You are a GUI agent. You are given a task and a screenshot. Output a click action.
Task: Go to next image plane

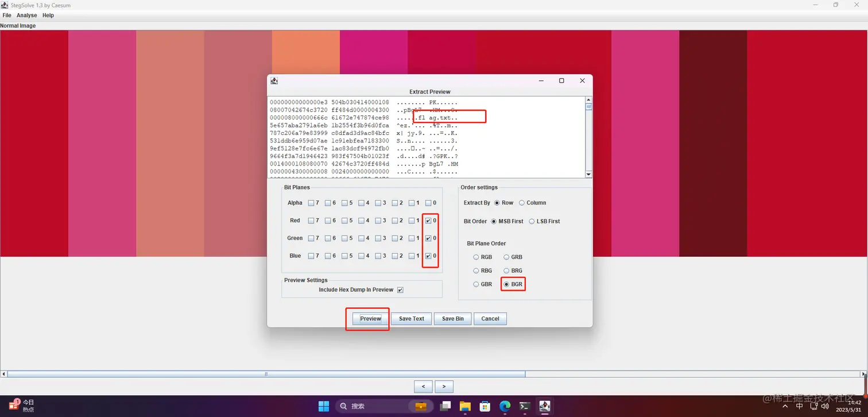(444, 387)
